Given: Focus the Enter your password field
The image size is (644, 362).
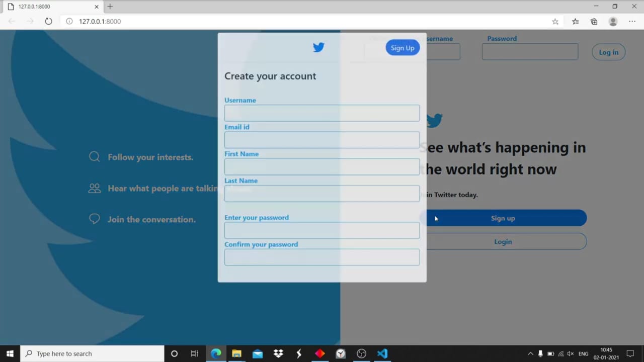Looking at the screenshot, I should pyautogui.click(x=322, y=230).
